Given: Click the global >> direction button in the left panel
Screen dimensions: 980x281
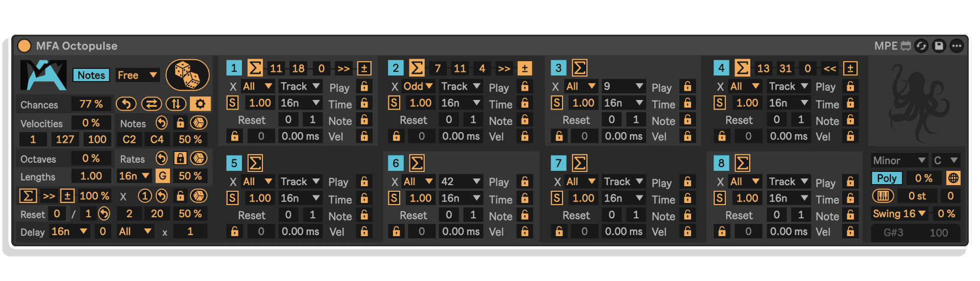Looking at the screenshot, I should coord(49,196).
